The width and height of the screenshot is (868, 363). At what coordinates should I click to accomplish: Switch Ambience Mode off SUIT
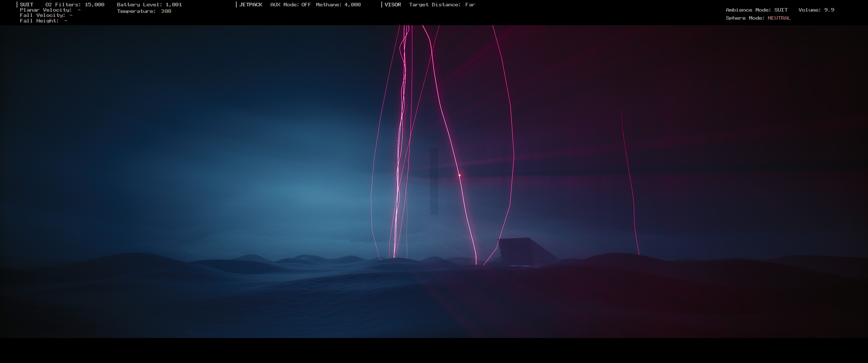click(x=756, y=10)
